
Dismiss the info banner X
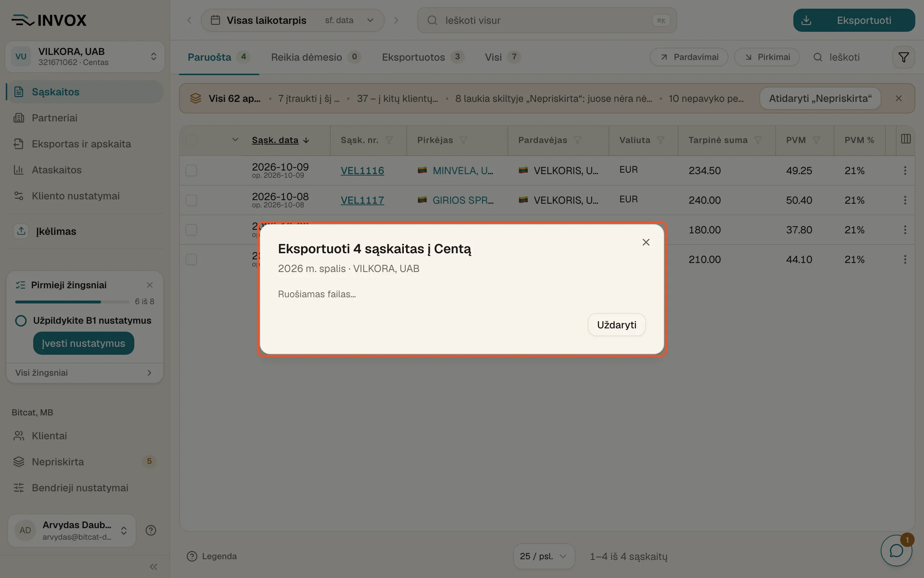point(898,98)
